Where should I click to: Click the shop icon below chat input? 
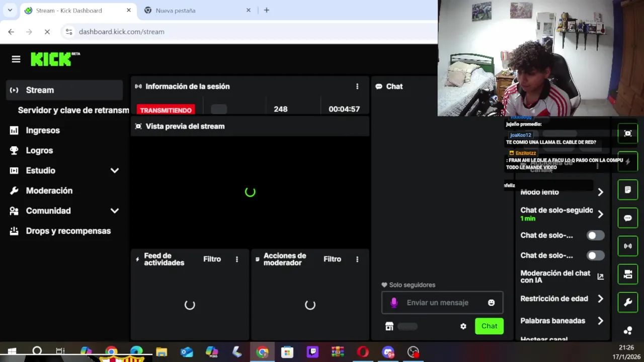tap(389, 326)
